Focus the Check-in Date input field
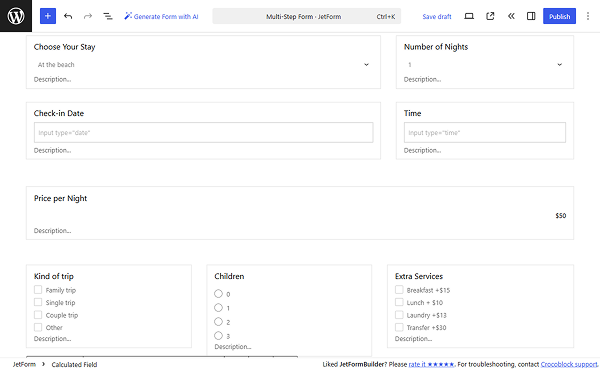Screen dimensions: 600x370 click(x=203, y=132)
